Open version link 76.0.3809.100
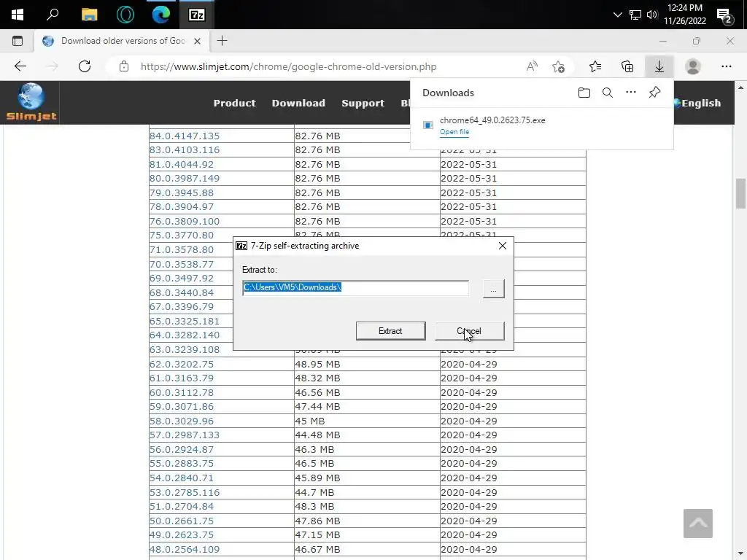747x560 pixels. point(185,222)
